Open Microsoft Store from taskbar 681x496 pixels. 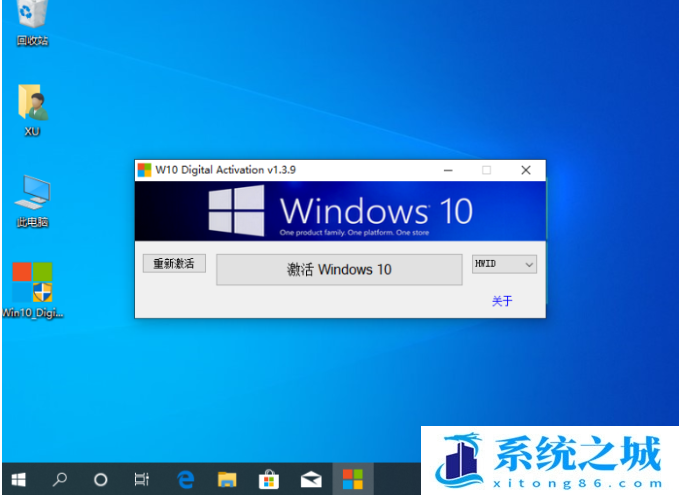[269, 479]
